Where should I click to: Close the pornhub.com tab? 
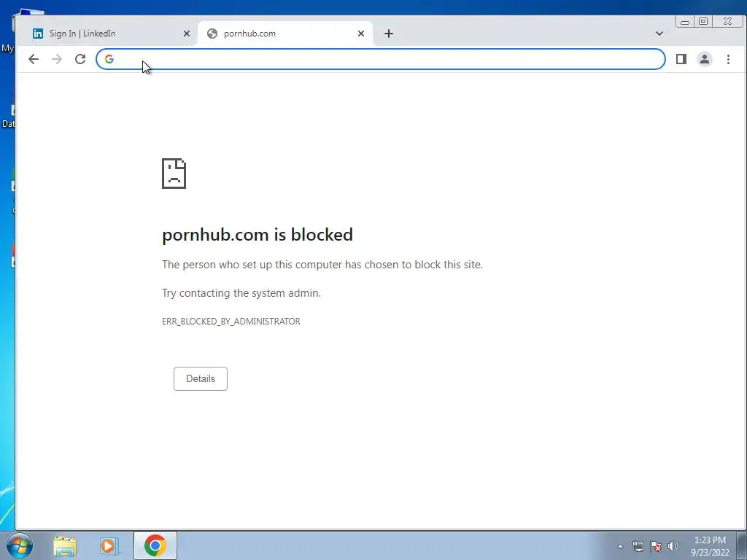point(361,34)
